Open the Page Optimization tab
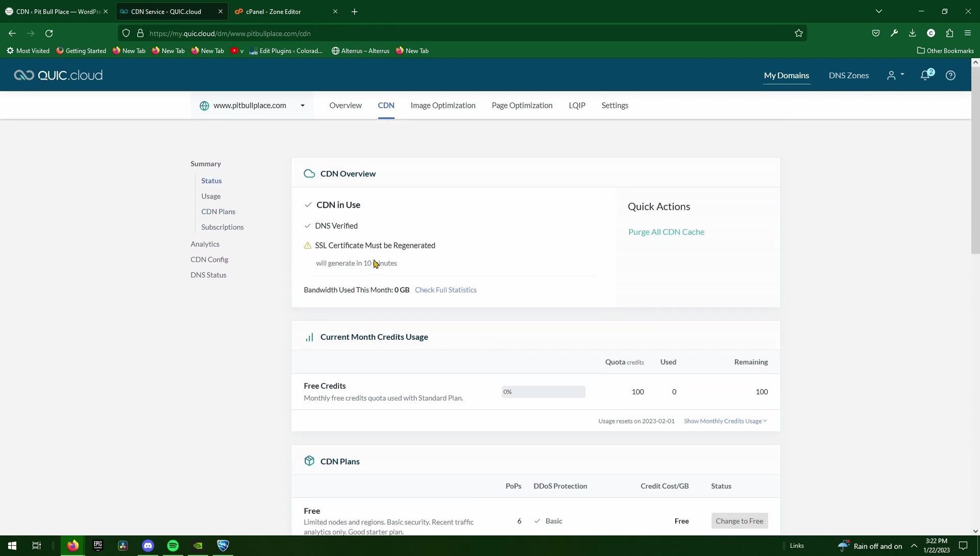980x556 pixels. click(522, 106)
